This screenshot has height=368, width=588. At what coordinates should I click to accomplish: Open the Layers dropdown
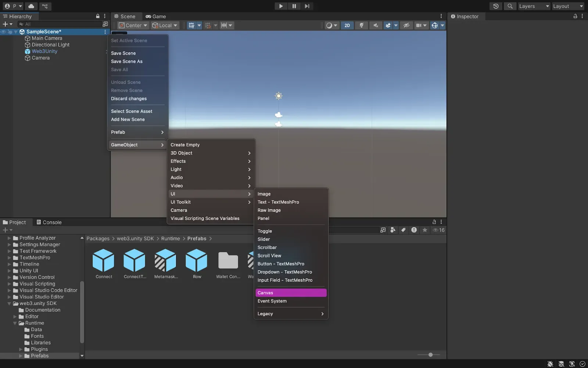click(534, 6)
